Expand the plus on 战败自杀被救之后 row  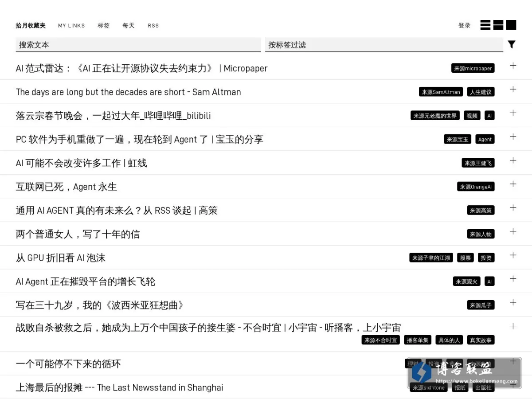tap(513, 326)
